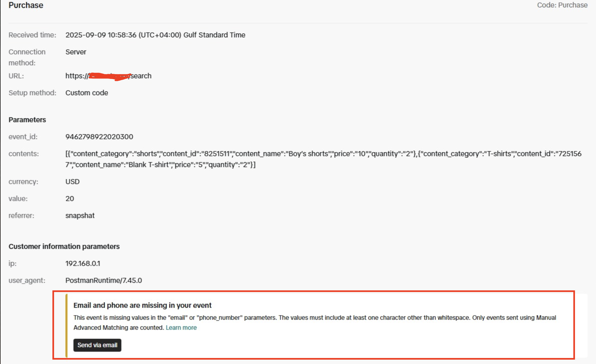The image size is (596, 364).
Task: Click the missing email and phone warning title
Action: 142,305
